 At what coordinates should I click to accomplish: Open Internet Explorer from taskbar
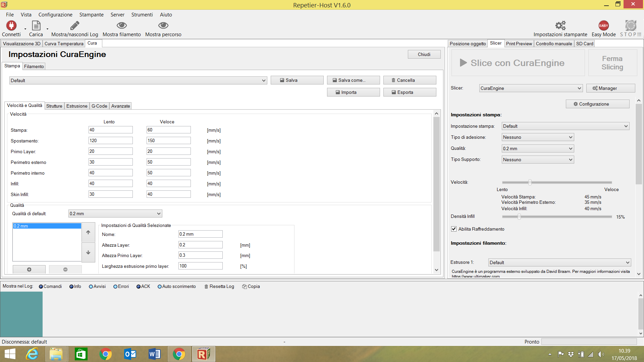point(33,354)
